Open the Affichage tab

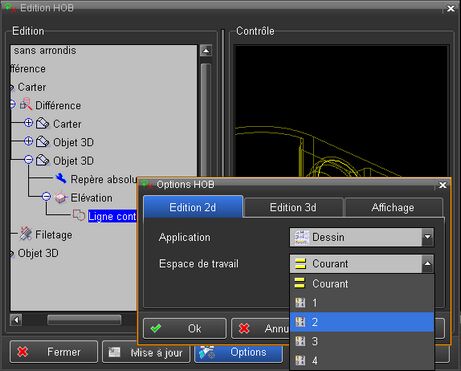(x=393, y=208)
